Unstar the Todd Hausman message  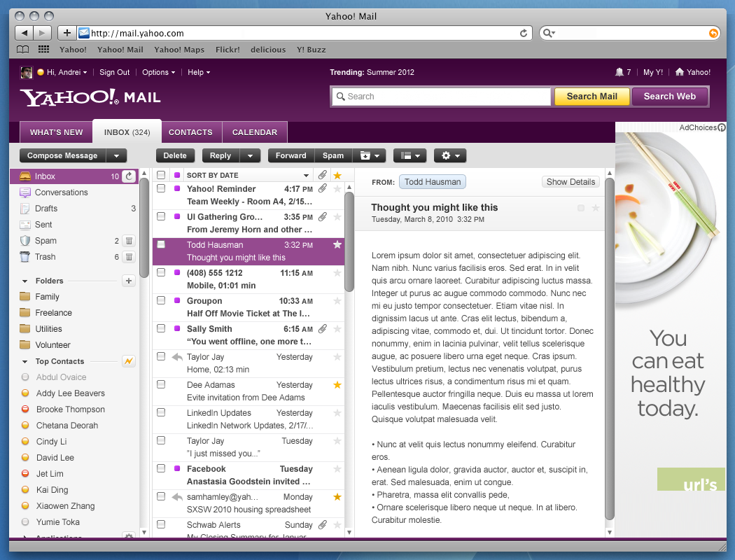click(337, 244)
